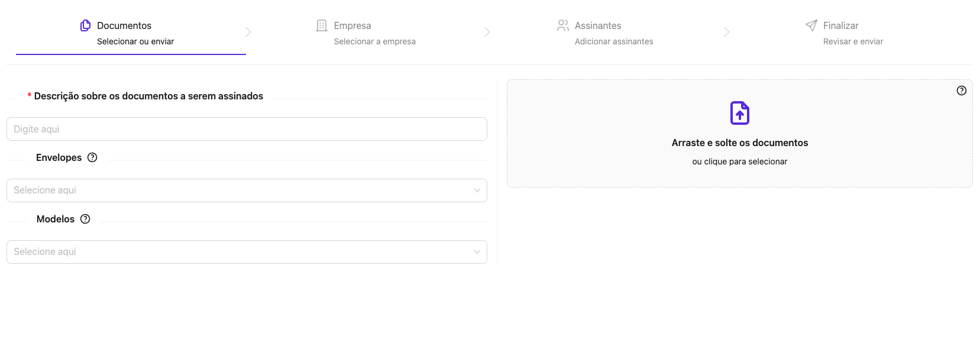The image size is (980, 349).
Task: Click the help icon inside the upload area
Action: 961,91
